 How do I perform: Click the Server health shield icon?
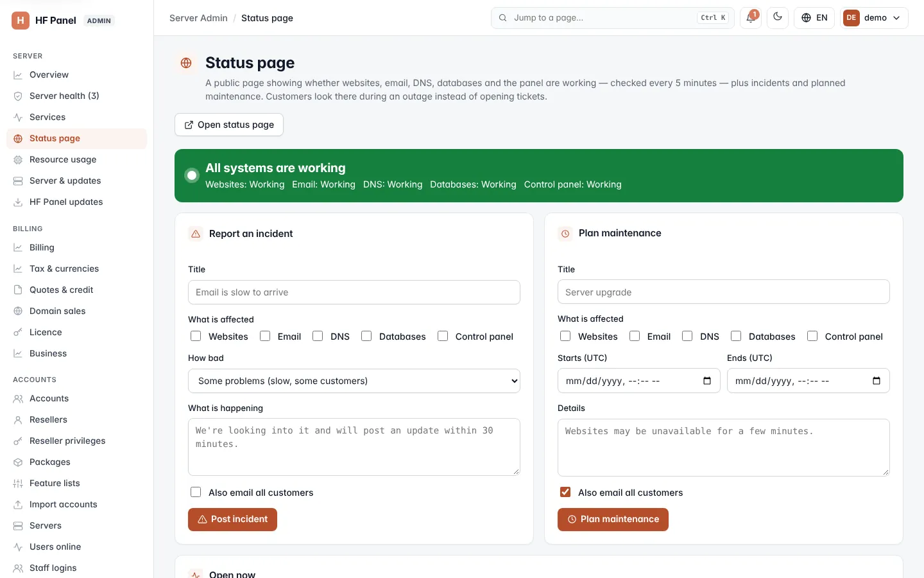click(x=18, y=96)
